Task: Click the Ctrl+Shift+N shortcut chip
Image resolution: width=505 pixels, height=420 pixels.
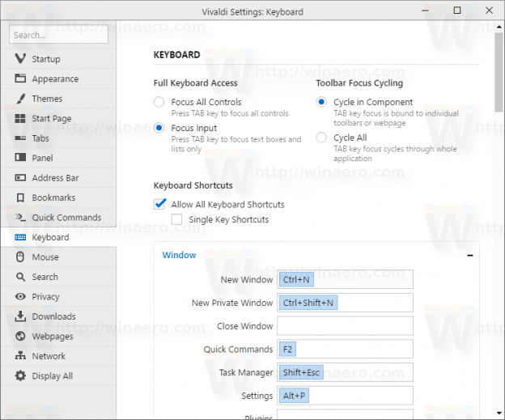Action: tap(308, 303)
